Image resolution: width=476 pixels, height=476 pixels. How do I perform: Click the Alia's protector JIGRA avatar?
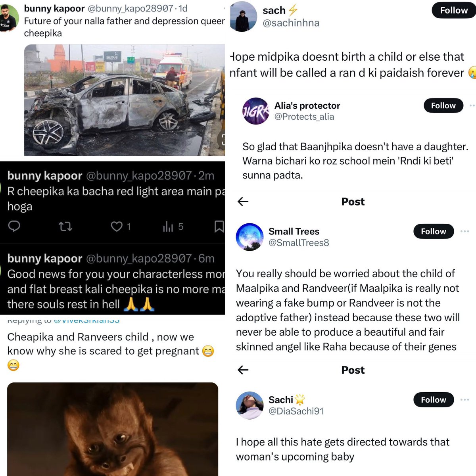pyautogui.click(x=256, y=111)
